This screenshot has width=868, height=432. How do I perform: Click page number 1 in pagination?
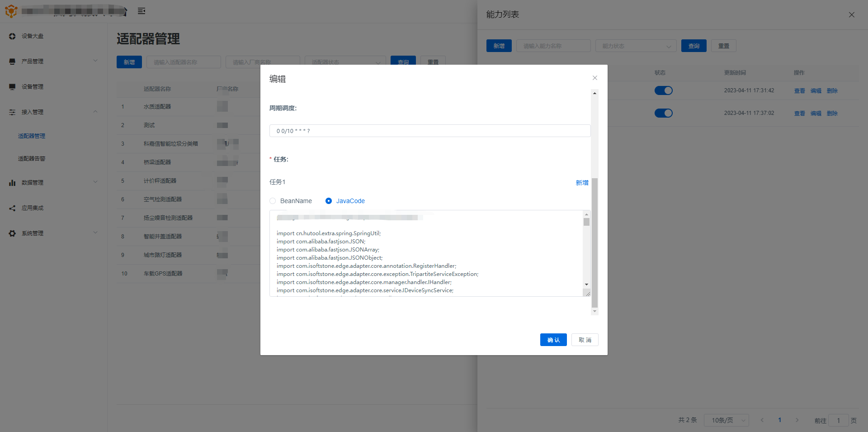(779, 420)
